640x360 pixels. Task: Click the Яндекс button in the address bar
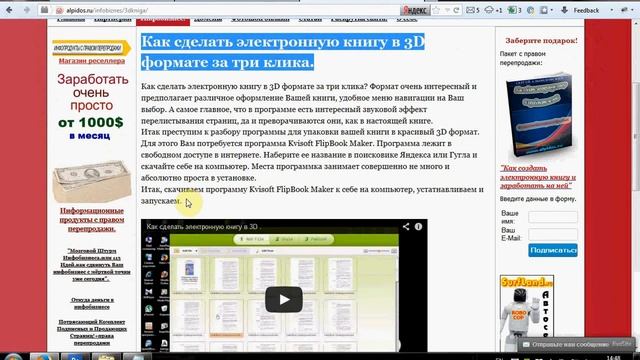pos(415,10)
